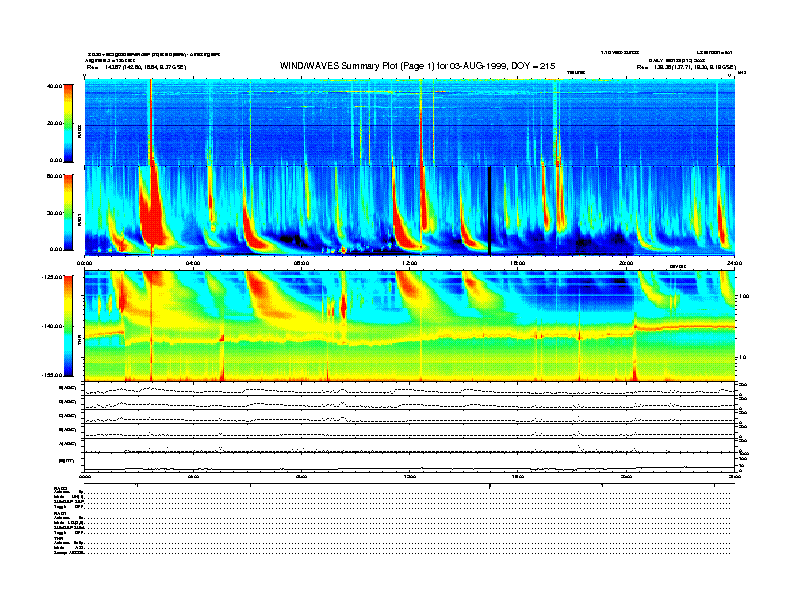This screenshot has width=792, height=612.
Task: Click the 03-AUG-1999 date in the title
Action: click(x=478, y=66)
